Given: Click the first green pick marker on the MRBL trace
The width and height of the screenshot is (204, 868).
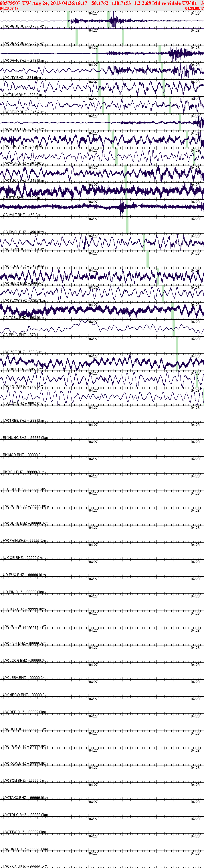Looking at the screenshot, I should click(x=68, y=19).
